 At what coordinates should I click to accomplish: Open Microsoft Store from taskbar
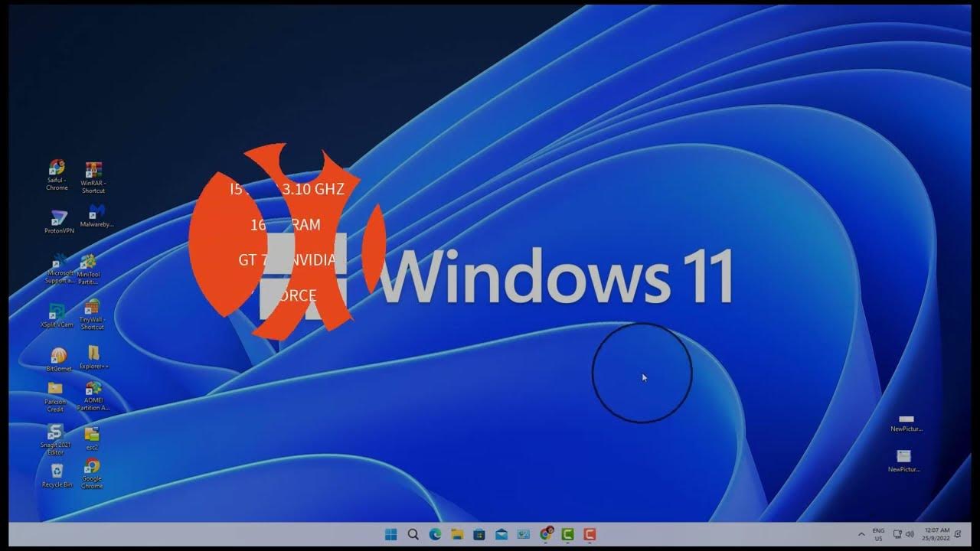click(479, 534)
